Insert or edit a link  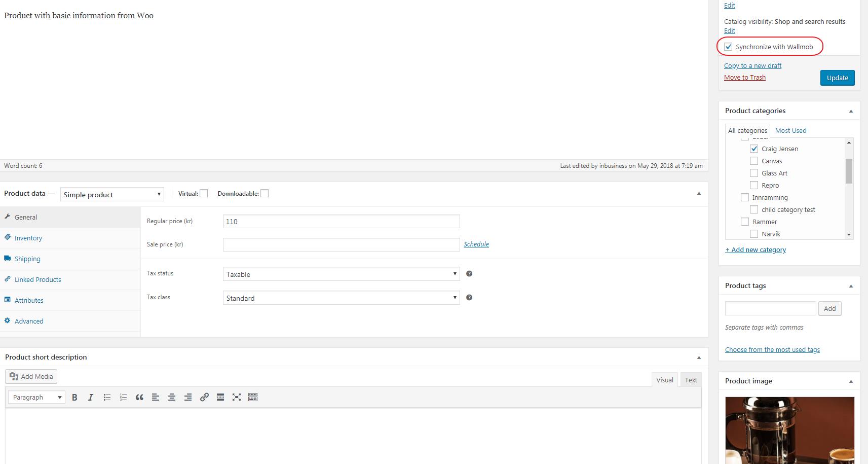pyautogui.click(x=204, y=398)
